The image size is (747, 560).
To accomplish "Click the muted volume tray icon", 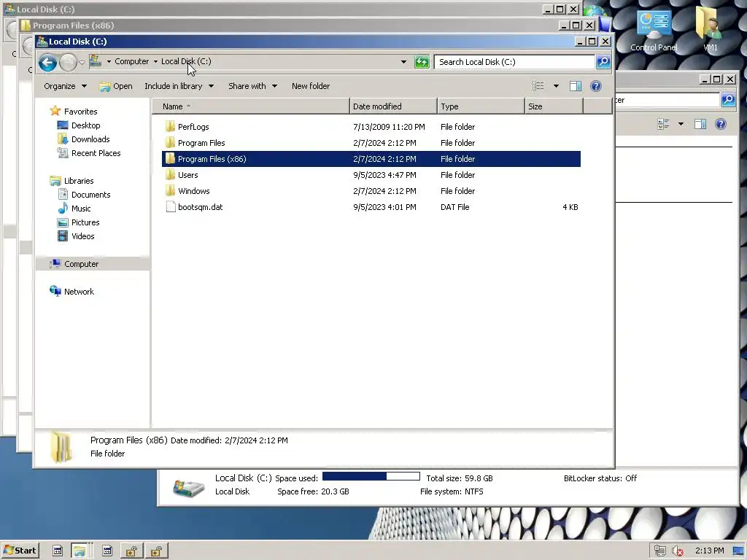I will tap(677, 551).
